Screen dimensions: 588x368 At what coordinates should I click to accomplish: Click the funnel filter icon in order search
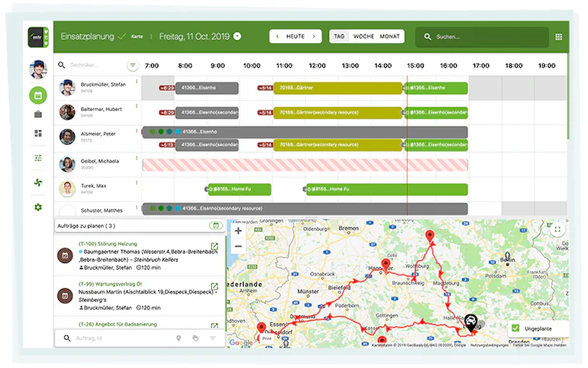coord(213,338)
